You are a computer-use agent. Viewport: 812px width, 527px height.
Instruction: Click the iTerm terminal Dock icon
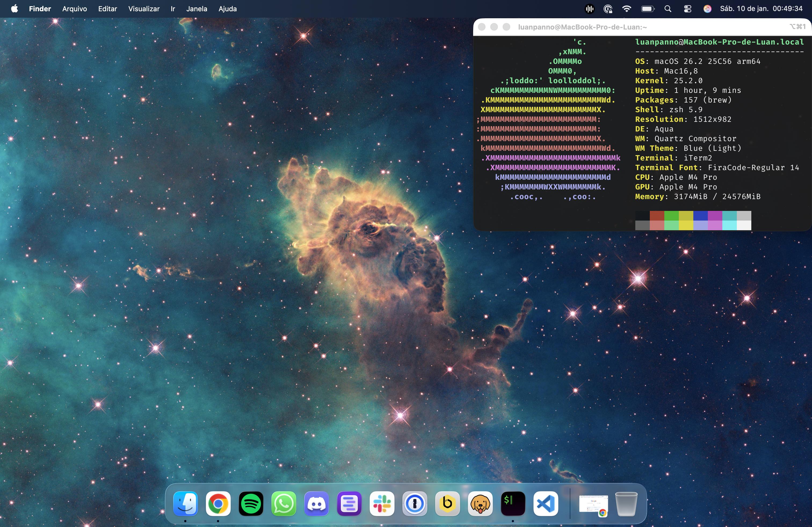[513, 503]
